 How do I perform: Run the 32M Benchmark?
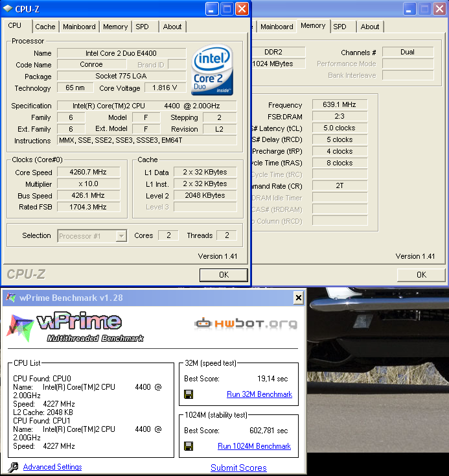[x=259, y=394]
